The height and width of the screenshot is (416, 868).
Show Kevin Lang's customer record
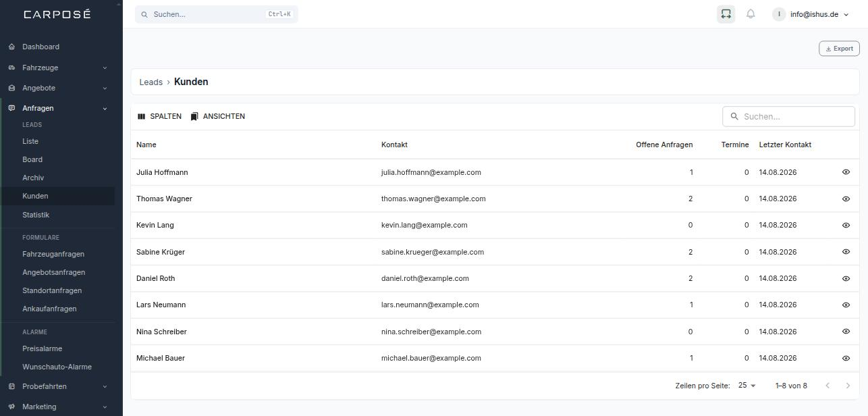coord(846,225)
